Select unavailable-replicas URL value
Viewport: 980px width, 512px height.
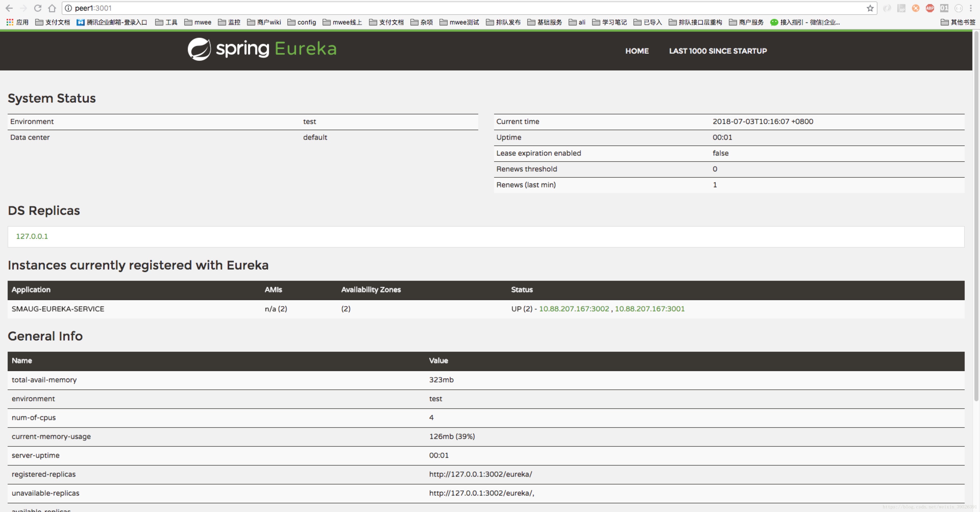[x=482, y=493]
